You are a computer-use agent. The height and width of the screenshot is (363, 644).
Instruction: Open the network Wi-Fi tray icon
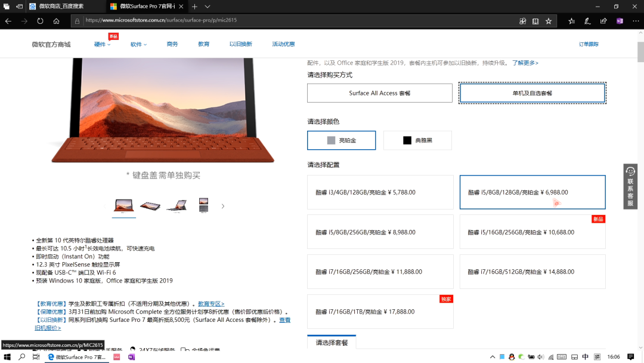[x=551, y=357]
